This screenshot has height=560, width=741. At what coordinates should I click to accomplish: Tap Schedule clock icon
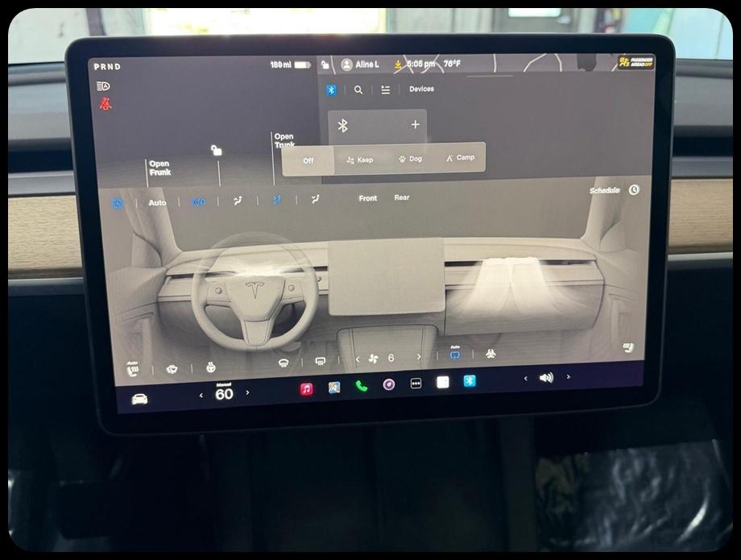coord(634,189)
